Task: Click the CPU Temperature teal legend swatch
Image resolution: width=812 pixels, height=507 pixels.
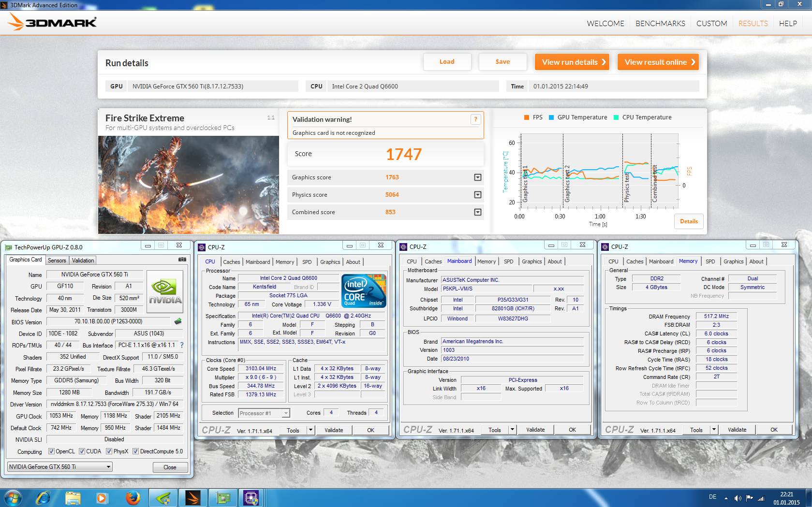Action: [x=616, y=117]
